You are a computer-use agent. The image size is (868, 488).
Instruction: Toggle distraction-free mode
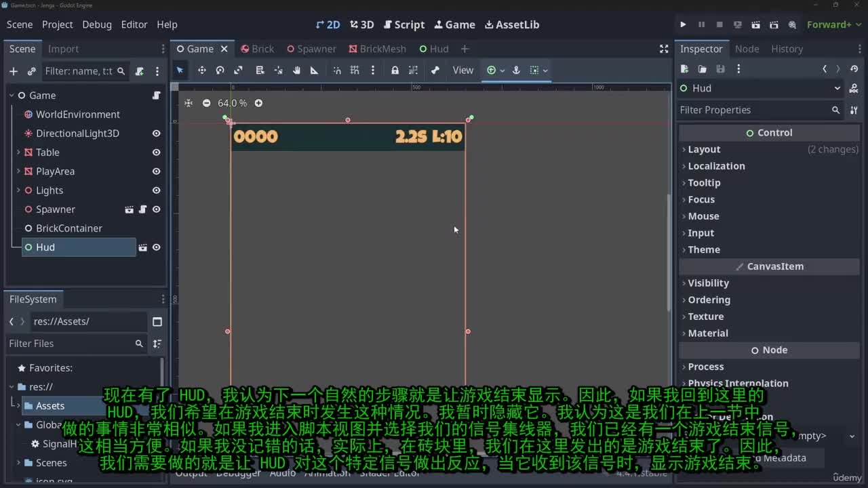click(x=664, y=49)
